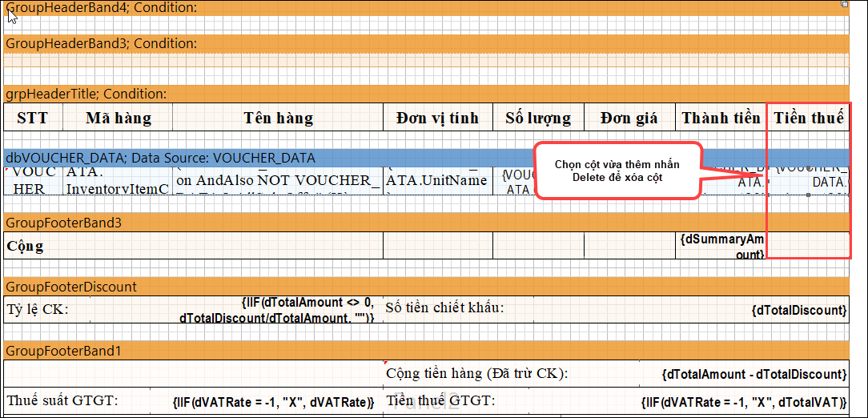The image size is (868, 418).
Task: Select the Đơn vị tính header cell
Action: (x=437, y=118)
